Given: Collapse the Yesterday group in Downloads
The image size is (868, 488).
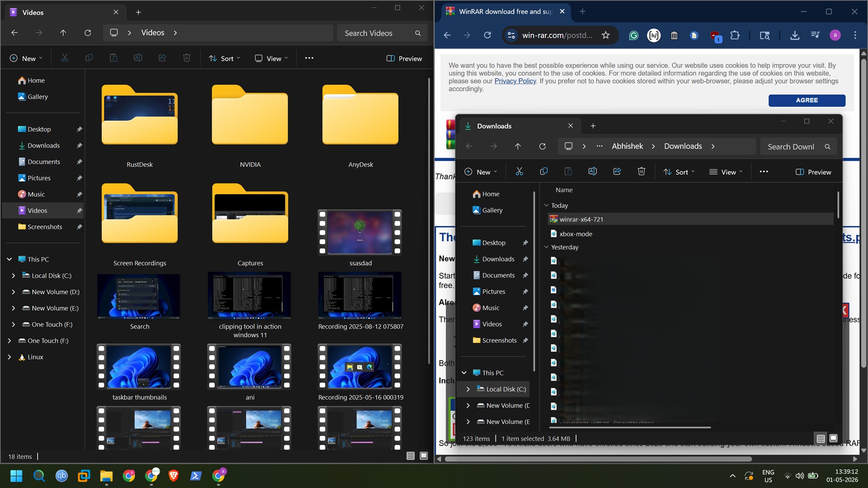Looking at the screenshot, I should [x=546, y=247].
